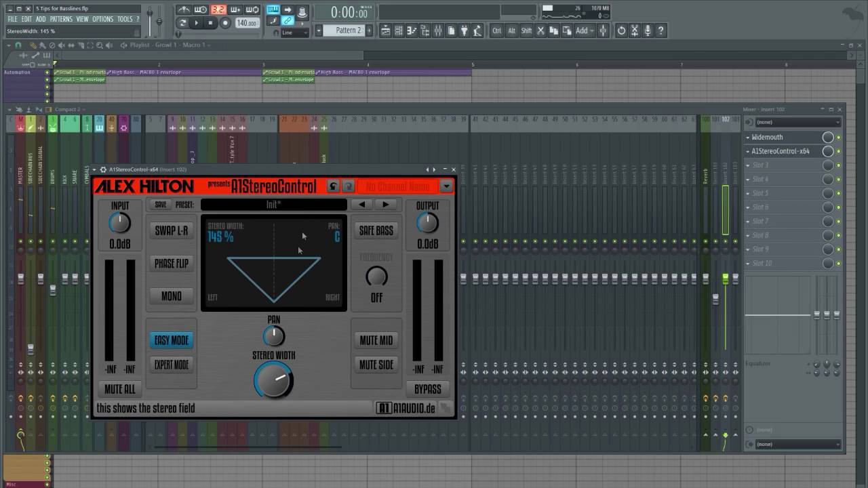Screen dimensions: 868x488
Task: Toggle SWAP L-R button
Action: point(172,230)
